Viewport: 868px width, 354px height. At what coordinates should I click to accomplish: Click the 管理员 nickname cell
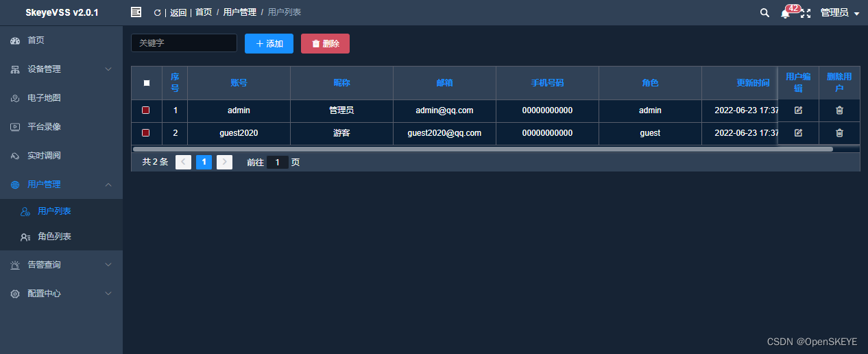[x=341, y=110]
